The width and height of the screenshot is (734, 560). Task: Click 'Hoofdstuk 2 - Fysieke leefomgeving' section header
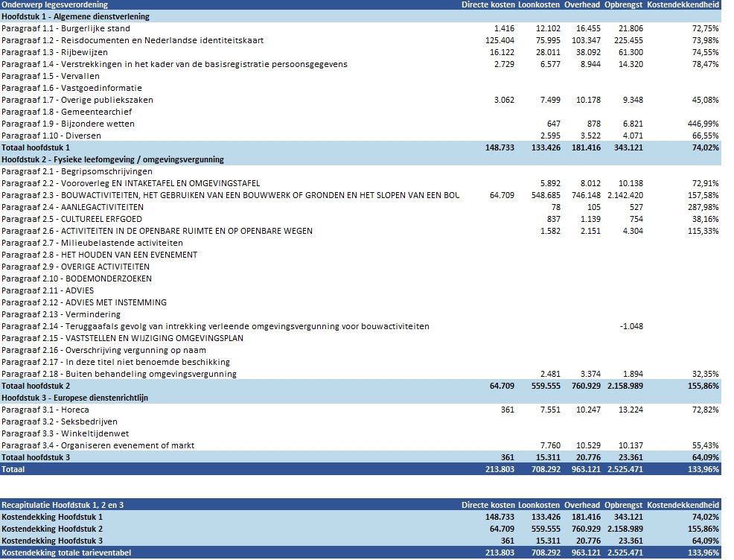click(112, 159)
